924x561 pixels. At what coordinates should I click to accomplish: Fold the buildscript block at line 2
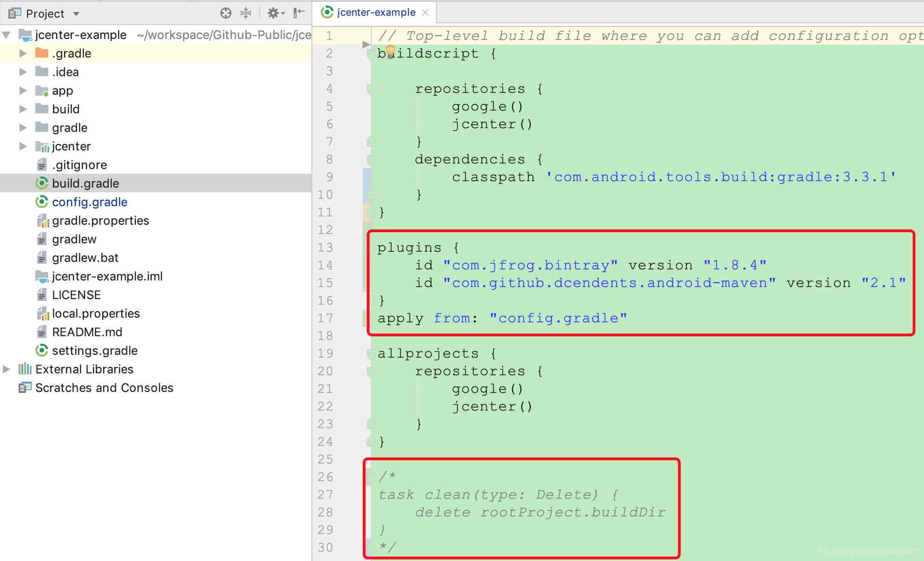coord(370,54)
